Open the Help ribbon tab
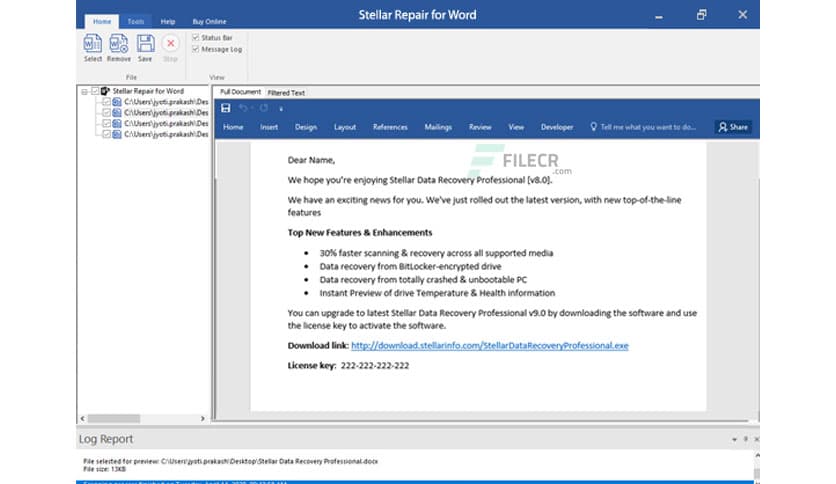The height and width of the screenshot is (484, 836). [x=168, y=21]
